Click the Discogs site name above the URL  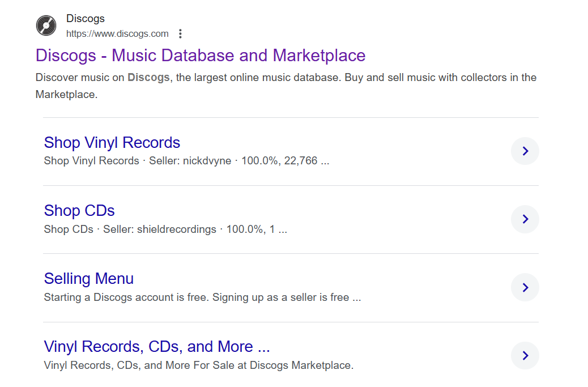pyautogui.click(x=85, y=19)
